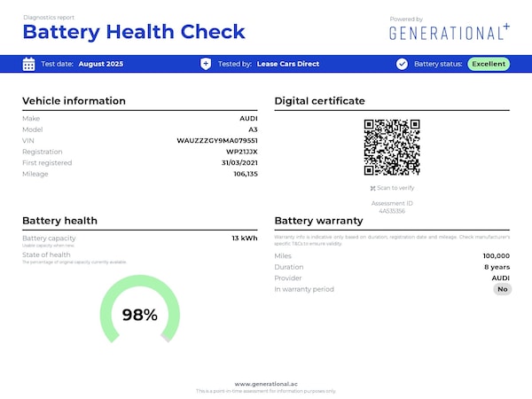
Task: Click the 98% state of health gauge
Action: pyautogui.click(x=140, y=314)
